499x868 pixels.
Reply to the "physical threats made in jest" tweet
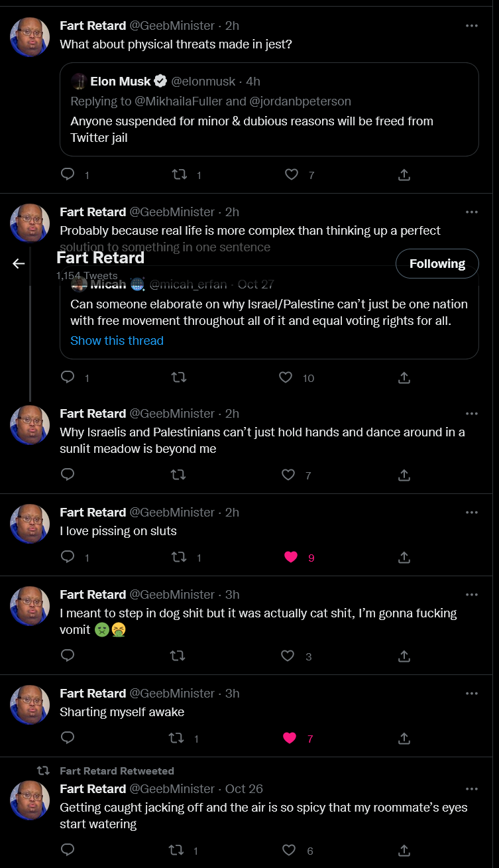(x=68, y=174)
